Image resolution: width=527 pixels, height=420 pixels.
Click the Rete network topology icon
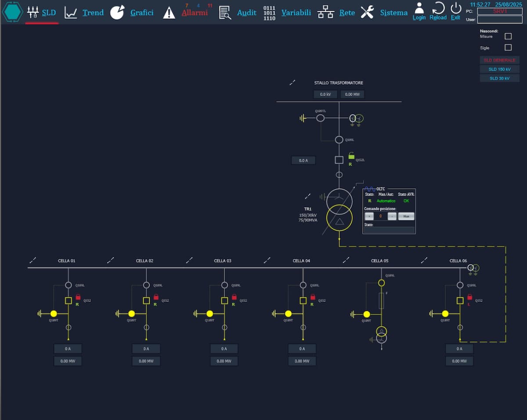[325, 12]
